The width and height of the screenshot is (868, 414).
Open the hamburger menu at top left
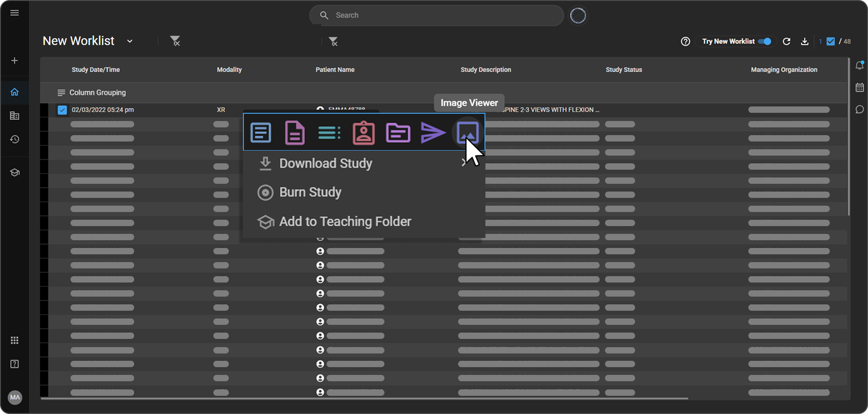(15, 13)
